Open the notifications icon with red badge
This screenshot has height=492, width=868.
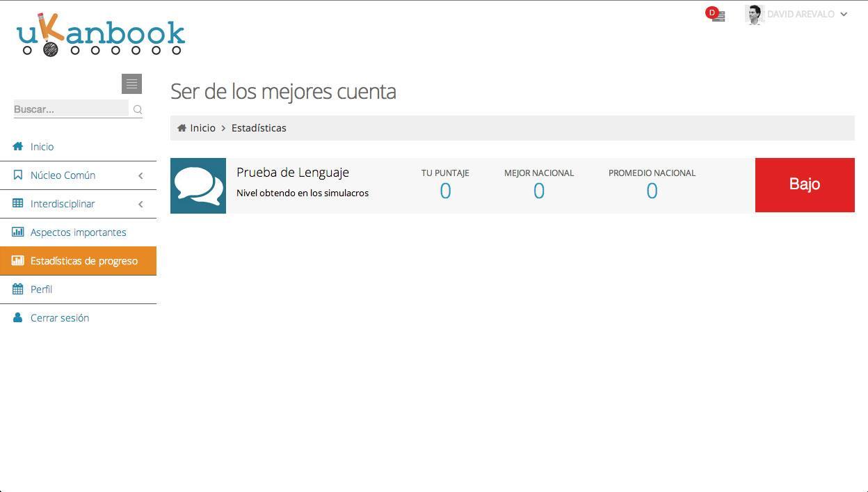(716, 15)
